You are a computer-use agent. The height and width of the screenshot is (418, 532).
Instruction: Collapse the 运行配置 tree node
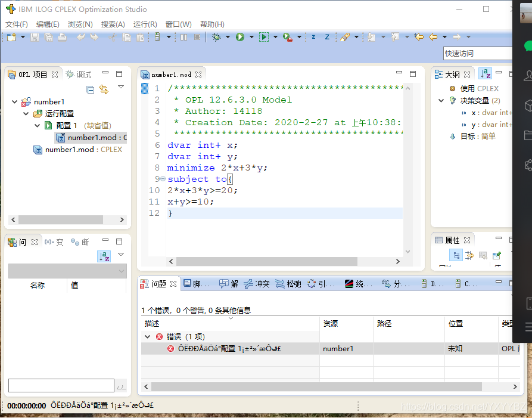[x=26, y=114]
